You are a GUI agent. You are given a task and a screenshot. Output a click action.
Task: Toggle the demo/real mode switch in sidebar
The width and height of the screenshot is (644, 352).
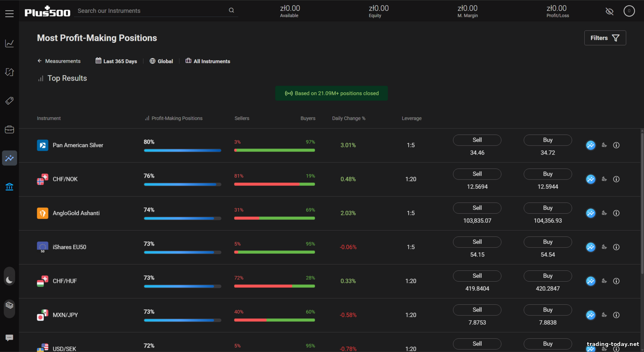[x=9, y=306]
